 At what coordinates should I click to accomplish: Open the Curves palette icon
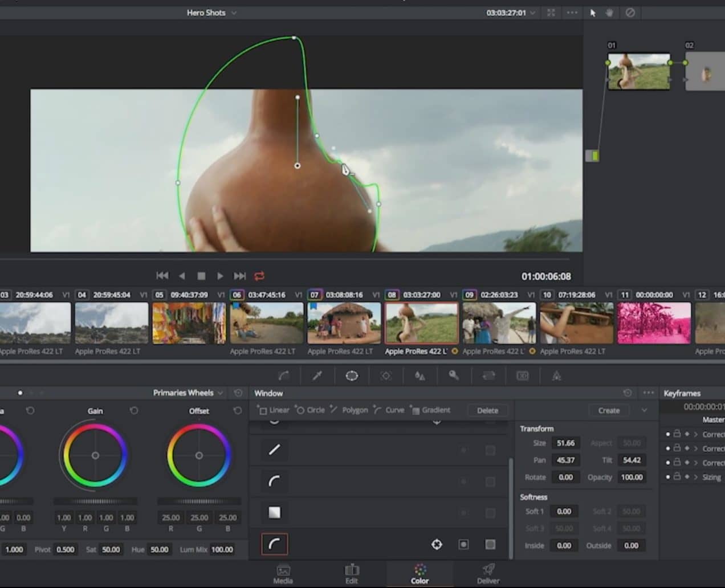[x=283, y=375]
